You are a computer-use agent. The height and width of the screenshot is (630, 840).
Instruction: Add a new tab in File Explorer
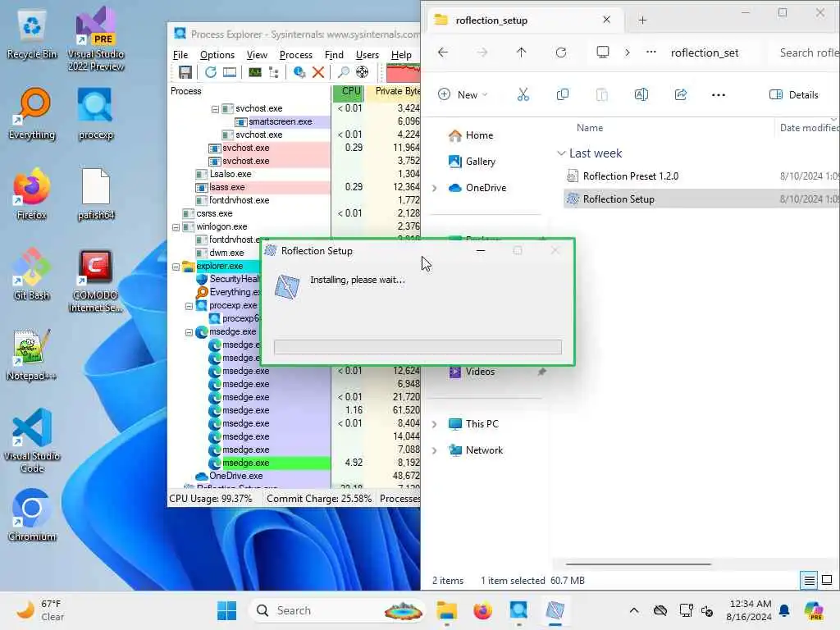tap(642, 21)
